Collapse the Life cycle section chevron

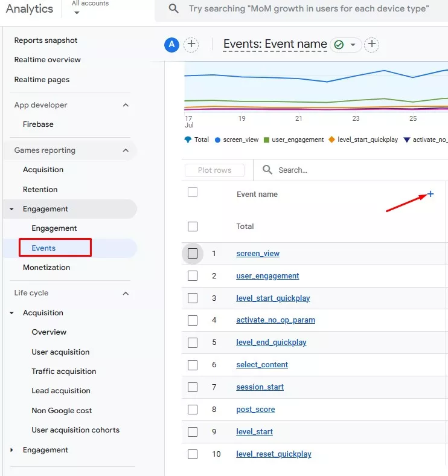pyautogui.click(x=126, y=293)
